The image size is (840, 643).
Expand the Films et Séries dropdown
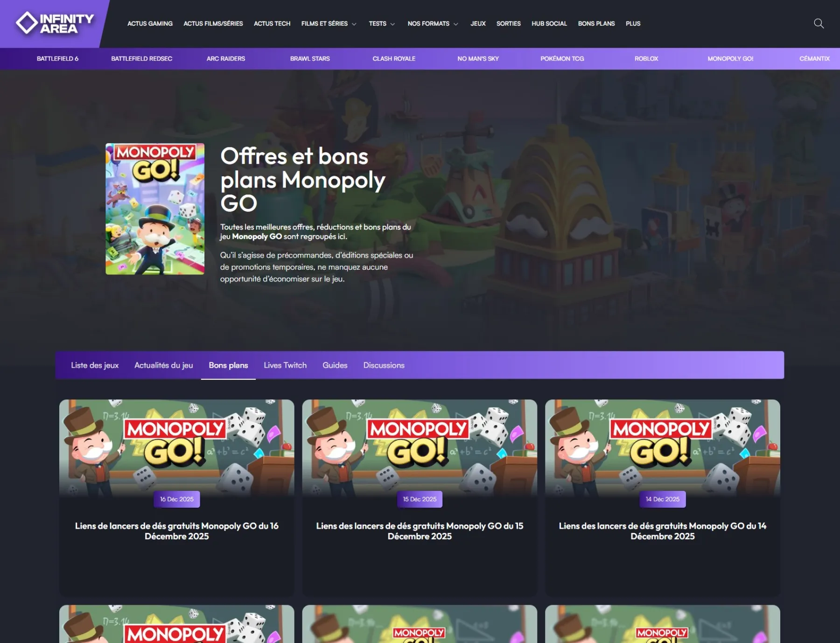click(329, 24)
